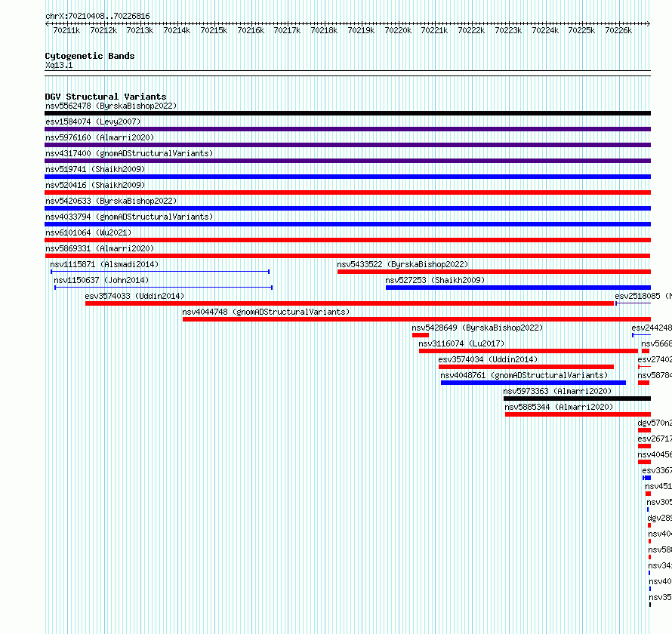Click the red bar under nsv5433522
This screenshot has height=634, width=672.
(494, 272)
